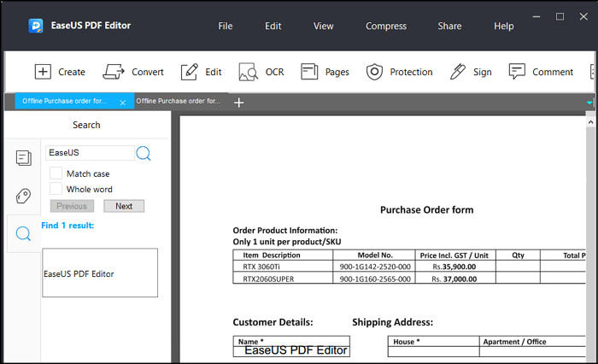This screenshot has width=598, height=364.
Task: Focus the search text field containing EaseUS
Action: (x=90, y=153)
